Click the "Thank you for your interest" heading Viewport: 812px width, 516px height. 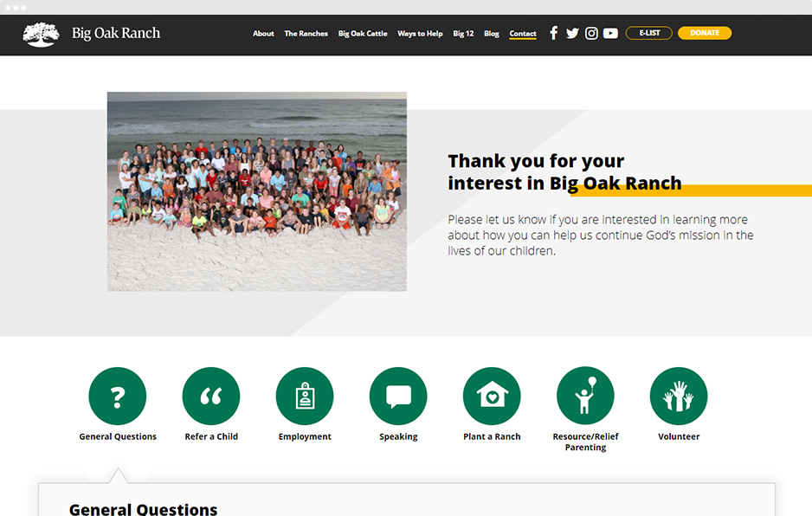click(564, 172)
